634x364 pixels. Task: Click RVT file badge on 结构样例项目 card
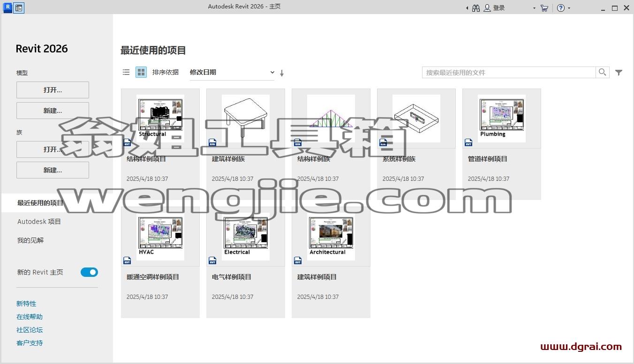(x=127, y=142)
